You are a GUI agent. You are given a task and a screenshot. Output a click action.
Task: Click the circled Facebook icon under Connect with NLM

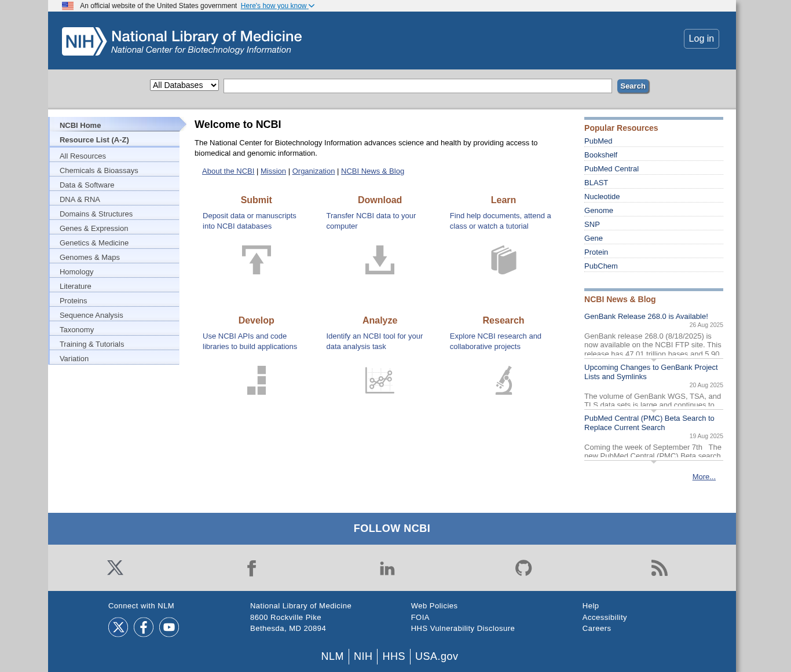coord(144,627)
